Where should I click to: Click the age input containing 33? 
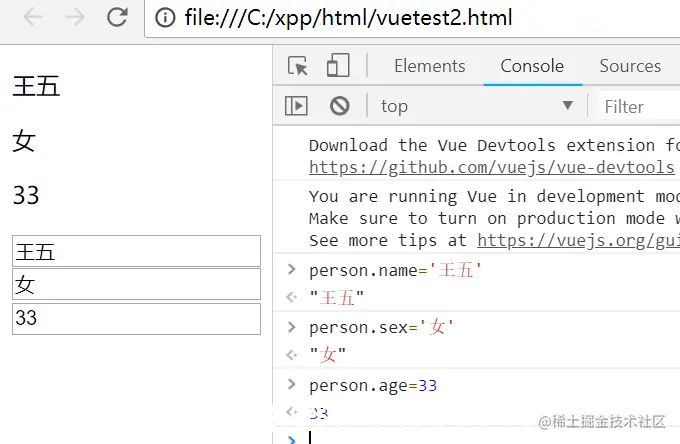coord(136,319)
